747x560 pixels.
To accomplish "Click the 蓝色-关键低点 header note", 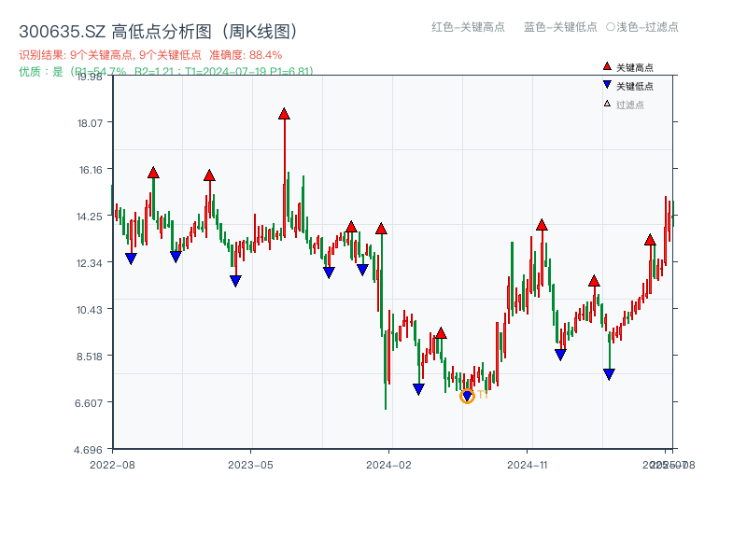I will point(561,27).
